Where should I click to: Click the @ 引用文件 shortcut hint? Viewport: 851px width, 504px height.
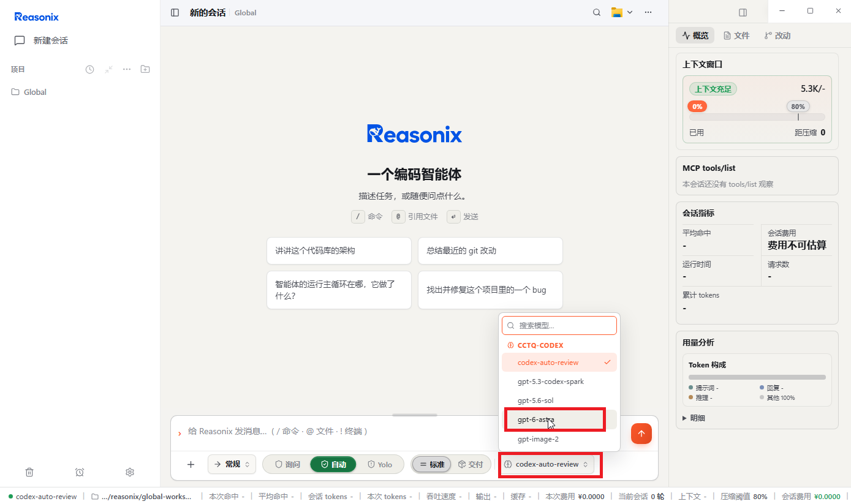tap(415, 217)
